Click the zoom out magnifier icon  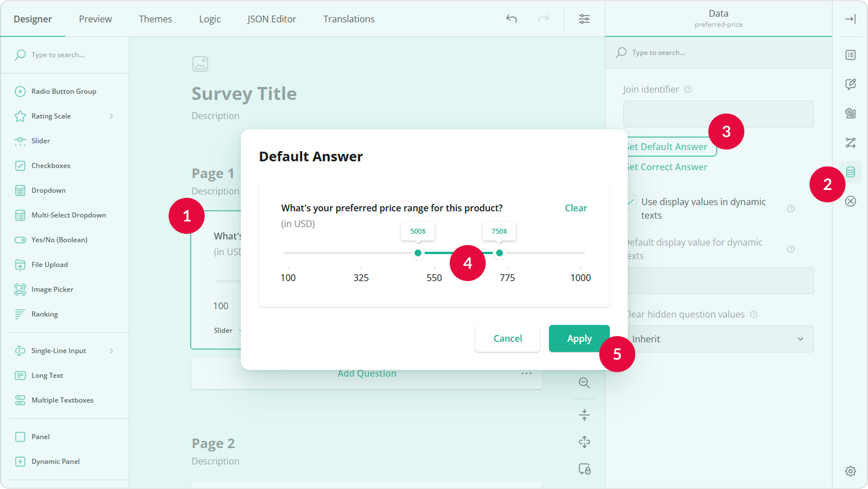(584, 383)
